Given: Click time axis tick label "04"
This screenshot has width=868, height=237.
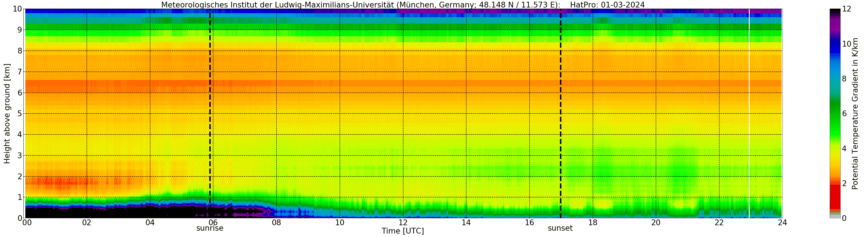Looking at the screenshot, I should click(150, 223).
